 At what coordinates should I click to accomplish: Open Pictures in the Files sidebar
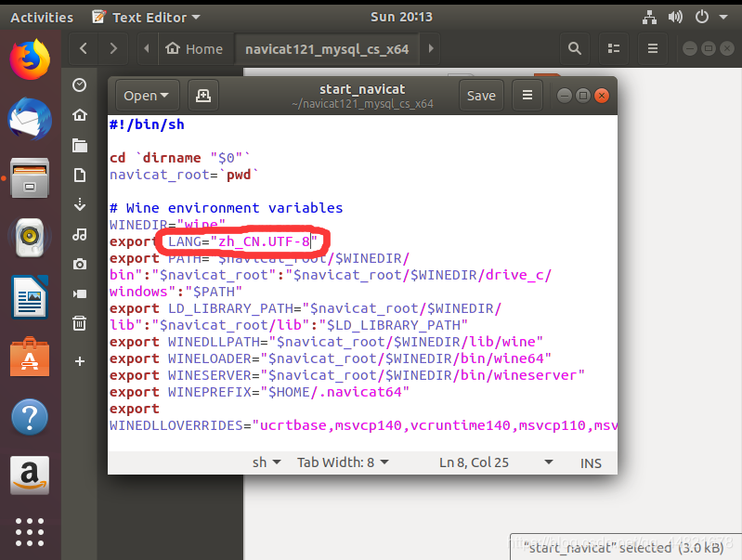[x=80, y=264]
